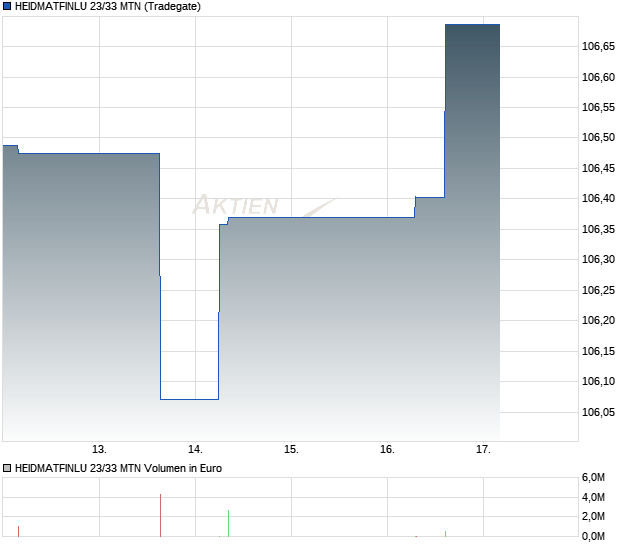Click the tallest red volume bar
The image size is (620, 546).
161,516
